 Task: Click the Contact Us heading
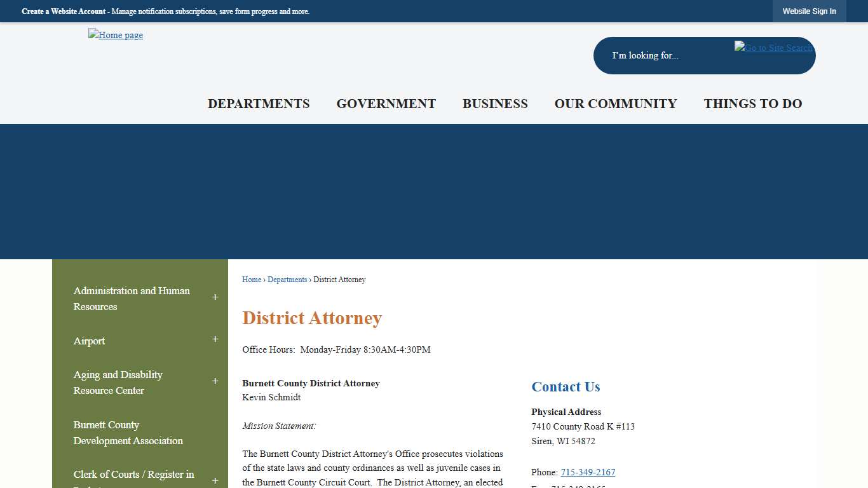coord(565,386)
